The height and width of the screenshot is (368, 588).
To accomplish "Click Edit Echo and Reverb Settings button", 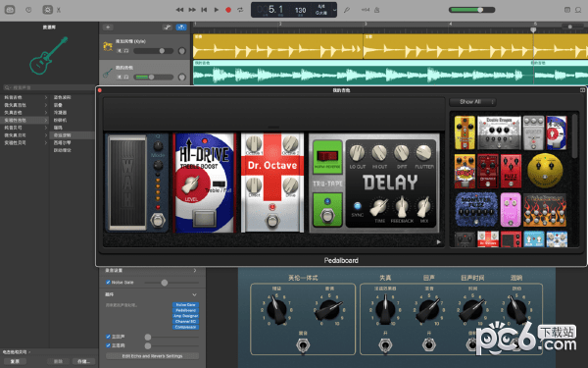I will 152,356.
